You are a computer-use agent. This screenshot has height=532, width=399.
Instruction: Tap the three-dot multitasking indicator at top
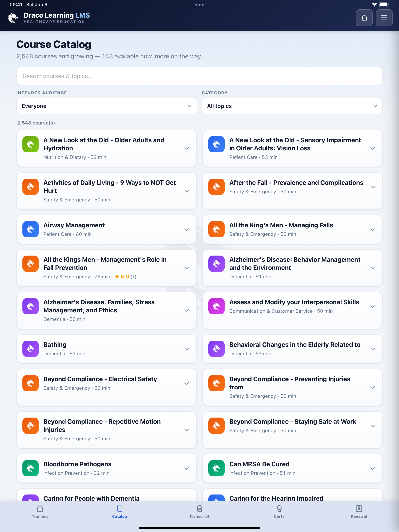click(x=199, y=5)
